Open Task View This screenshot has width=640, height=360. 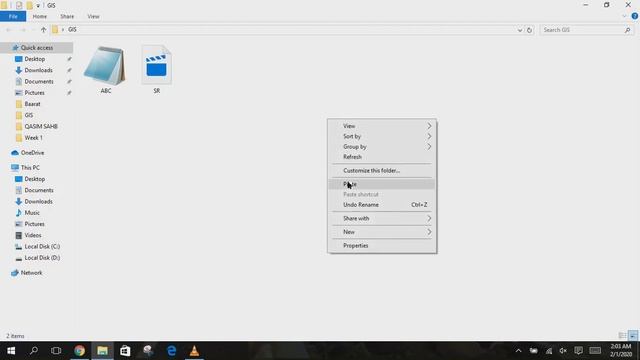(56, 351)
